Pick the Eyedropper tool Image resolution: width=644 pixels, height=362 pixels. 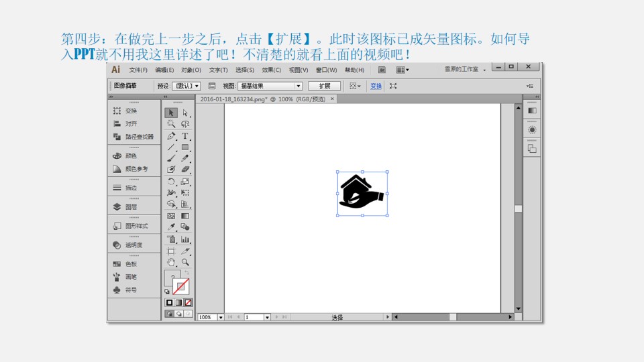pos(171,227)
